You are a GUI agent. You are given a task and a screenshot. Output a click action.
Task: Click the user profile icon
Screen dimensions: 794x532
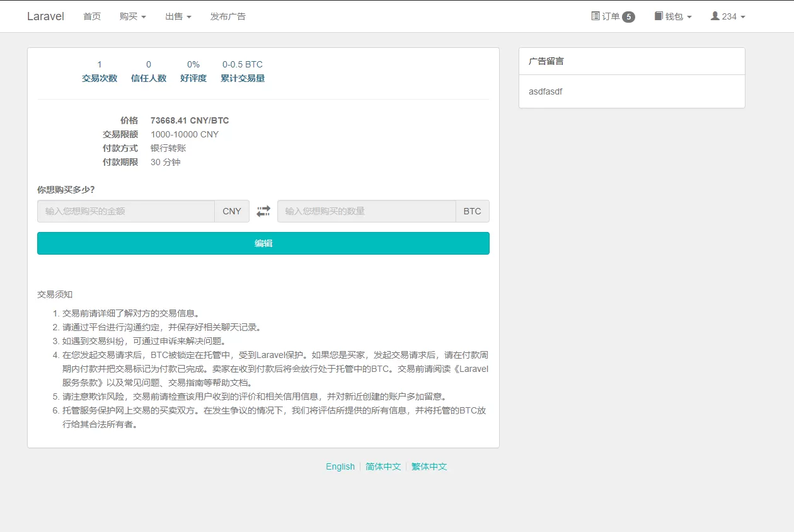click(x=715, y=16)
